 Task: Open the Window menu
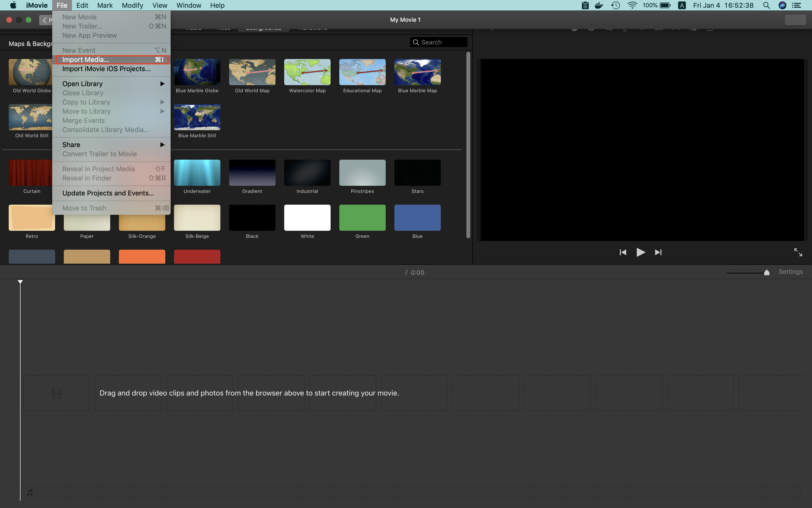[189, 5]
